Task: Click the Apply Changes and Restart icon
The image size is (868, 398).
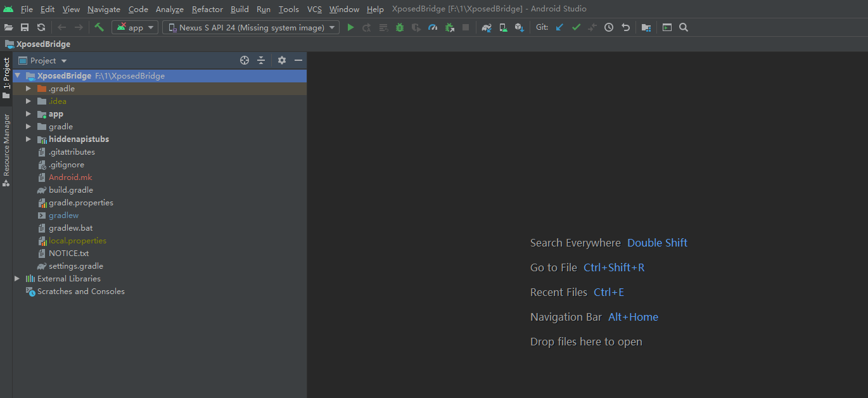Action: (x=367, y=27)
